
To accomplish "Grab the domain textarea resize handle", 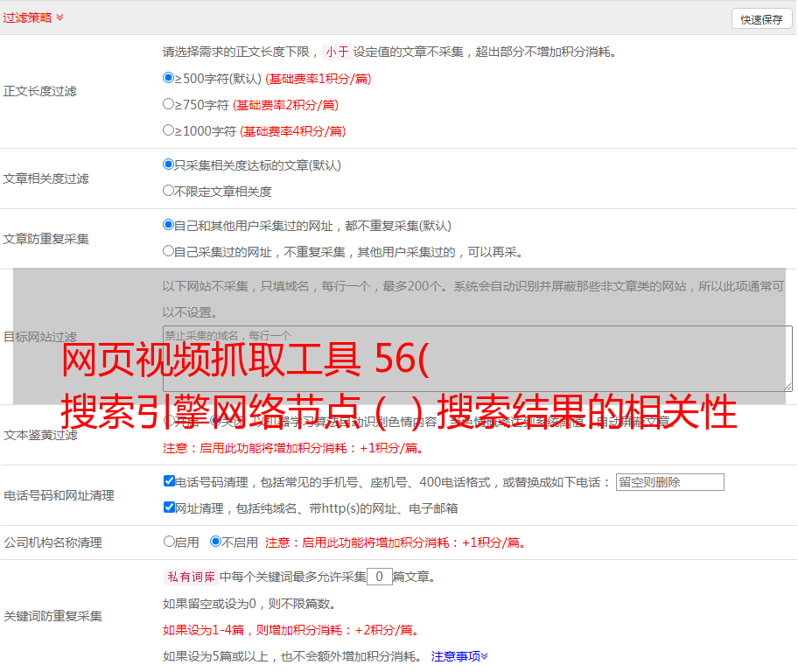I will point(787,386).
